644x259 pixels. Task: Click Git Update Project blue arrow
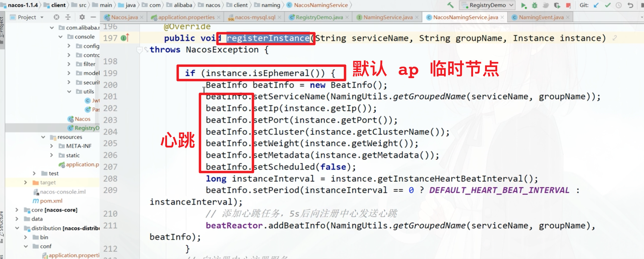point(596,5)
